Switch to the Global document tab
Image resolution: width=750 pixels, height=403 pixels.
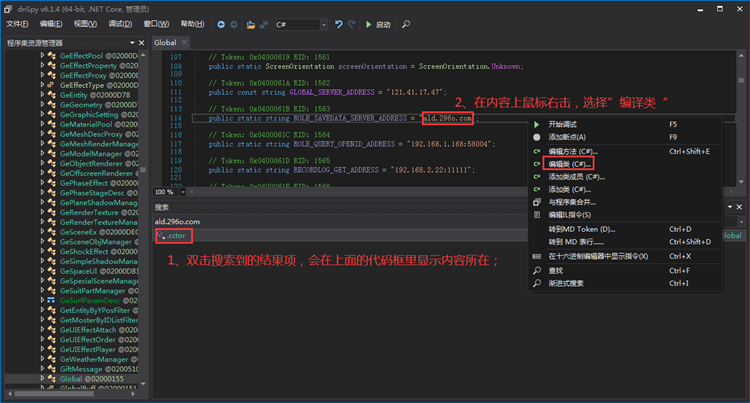(x=165, y=43)
